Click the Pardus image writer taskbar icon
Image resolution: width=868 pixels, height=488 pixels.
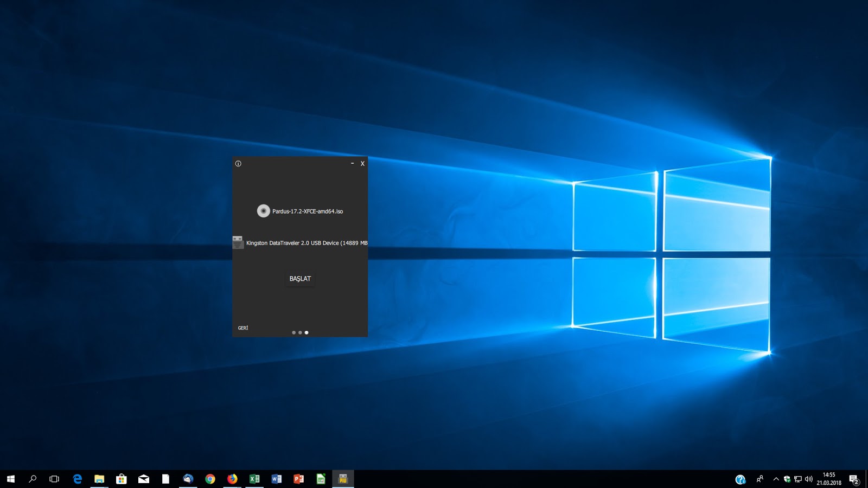click(x=343, y=479)
